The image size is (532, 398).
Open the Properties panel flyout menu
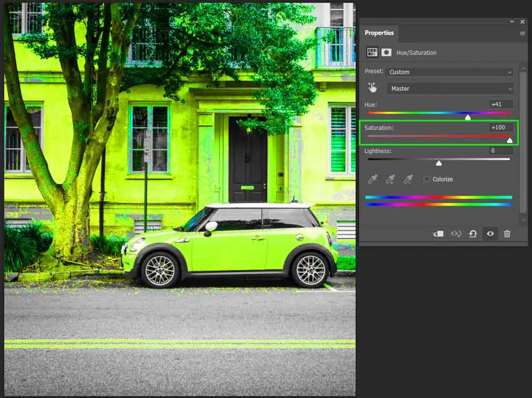[522, 33]
